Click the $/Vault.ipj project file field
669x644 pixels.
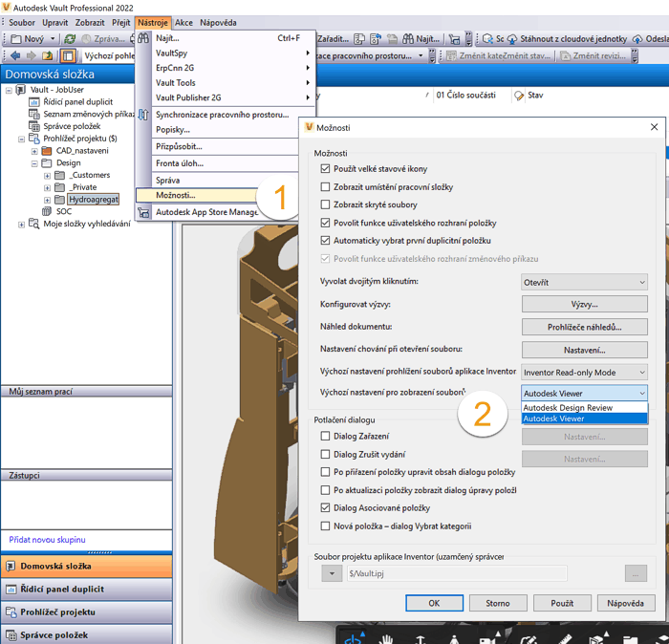point(457,573)
